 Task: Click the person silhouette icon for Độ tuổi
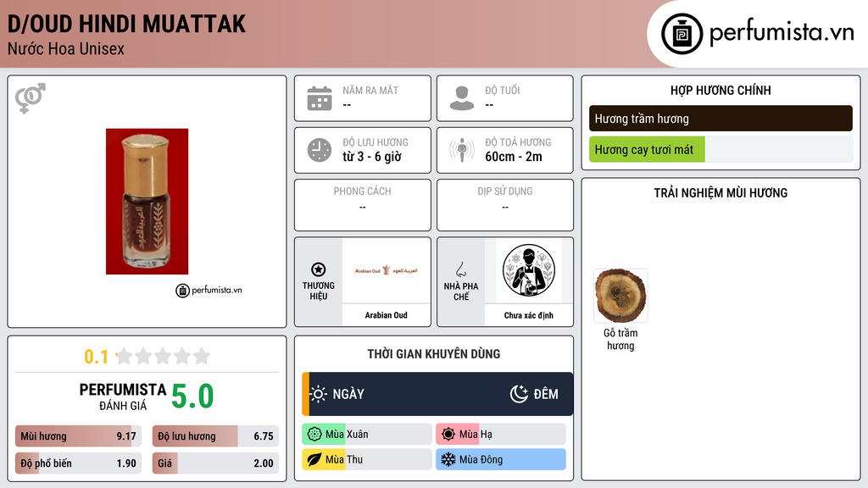coord(462,98)
